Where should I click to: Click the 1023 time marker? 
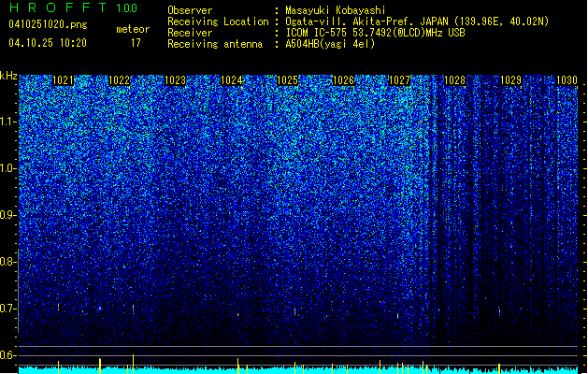pos(175,80)
